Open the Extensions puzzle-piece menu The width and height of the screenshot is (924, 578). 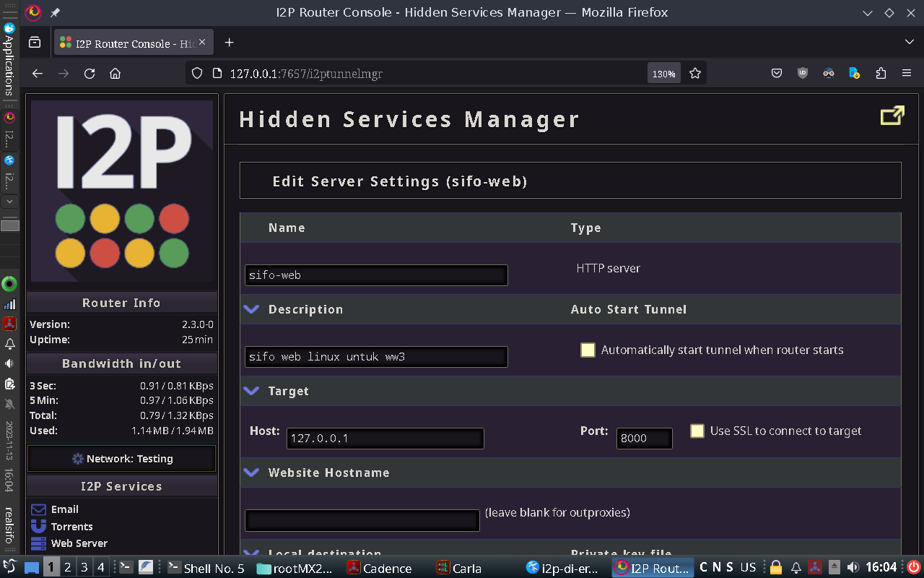[x=881, y=73]
